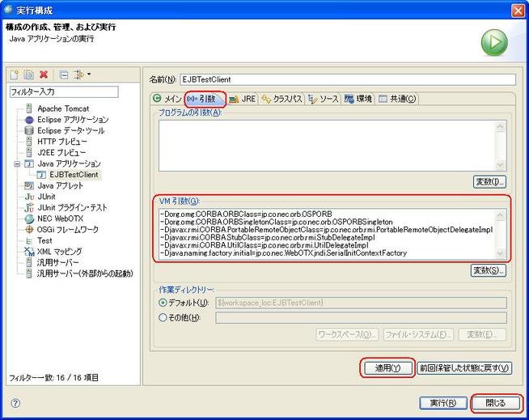
Task: Click the Eclipse データ・ツール database icon
Action: pos(29,130)
